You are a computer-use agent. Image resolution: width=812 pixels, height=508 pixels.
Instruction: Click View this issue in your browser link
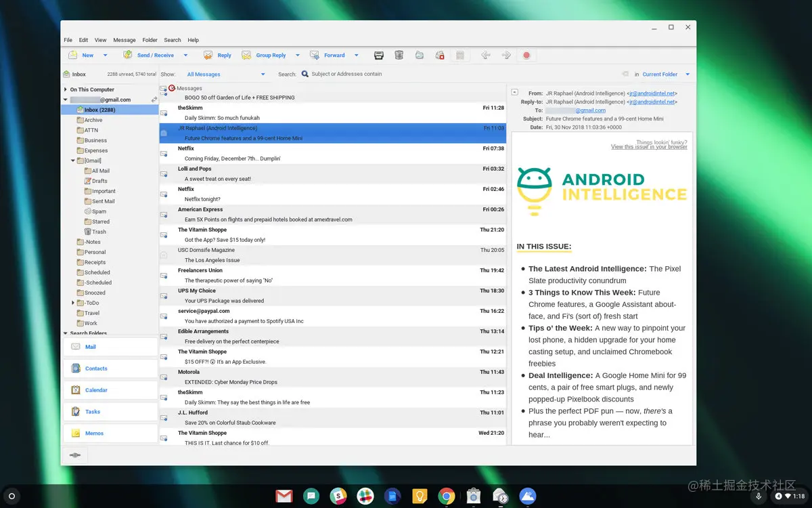pos(649,147)
